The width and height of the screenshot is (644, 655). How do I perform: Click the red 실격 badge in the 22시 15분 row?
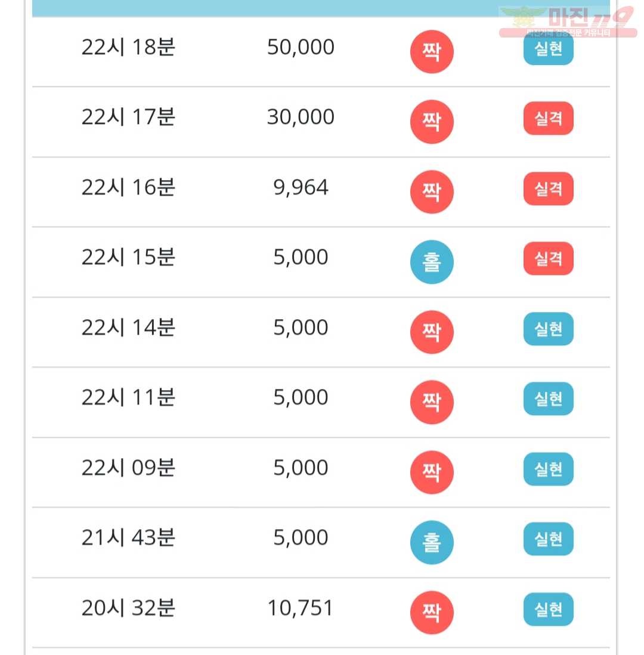coord(548,258)
